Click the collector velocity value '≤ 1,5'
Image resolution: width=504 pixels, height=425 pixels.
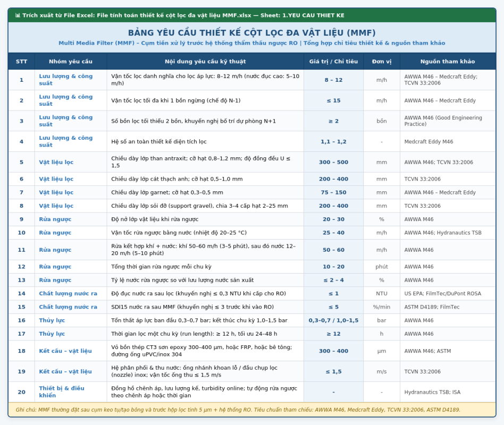pyautogui.click(x=334, y=372)
